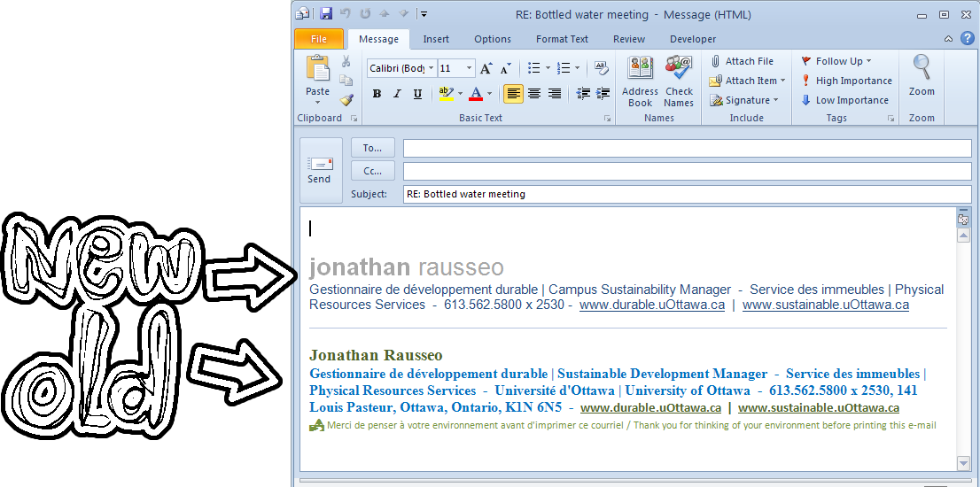
Task: Switch to the Format Text tab
Action: point(562,39)
